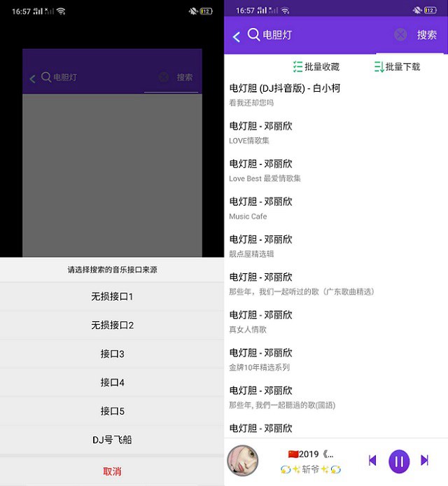Choose 接口5 as the search source
448x486 pixels.
pyautogui.click(x=112, y=411)
